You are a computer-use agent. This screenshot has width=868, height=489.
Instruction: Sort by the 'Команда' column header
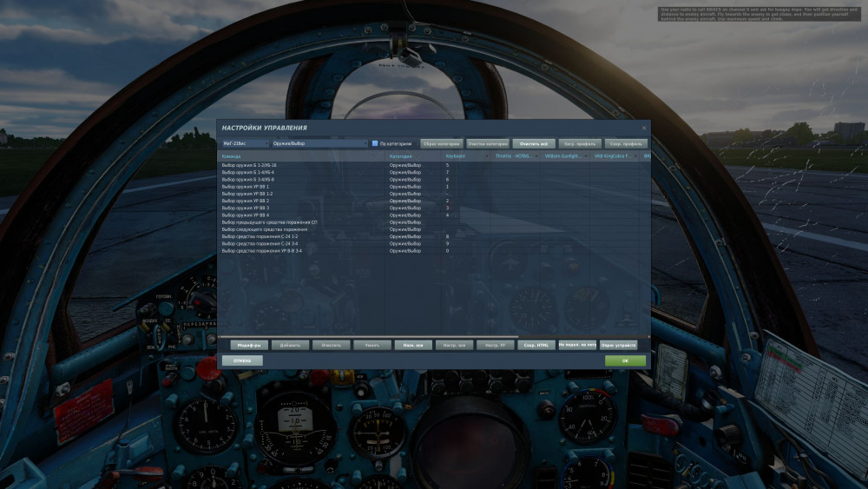[302, 156]
